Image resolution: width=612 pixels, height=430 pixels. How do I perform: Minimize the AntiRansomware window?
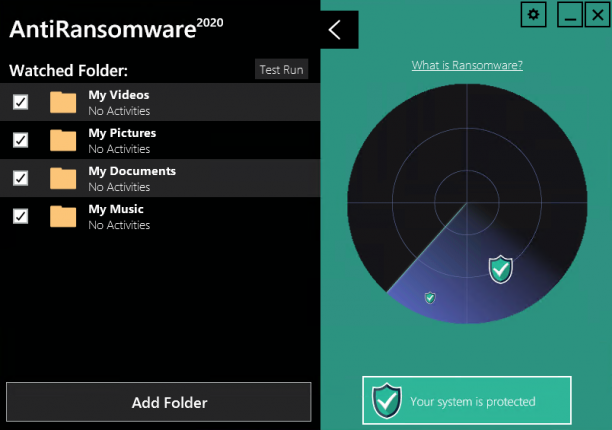click(570, 15)
